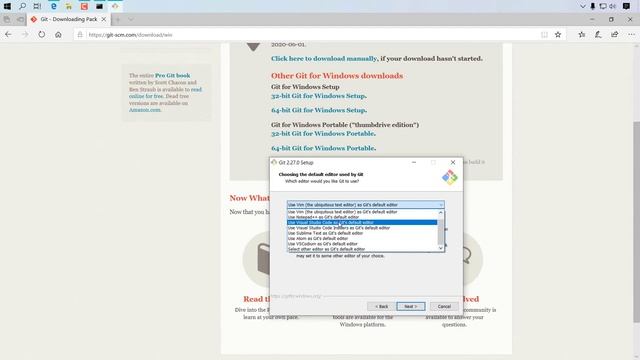Share this page
This screenshot has width=640, height=360.
tap(614, 35)
